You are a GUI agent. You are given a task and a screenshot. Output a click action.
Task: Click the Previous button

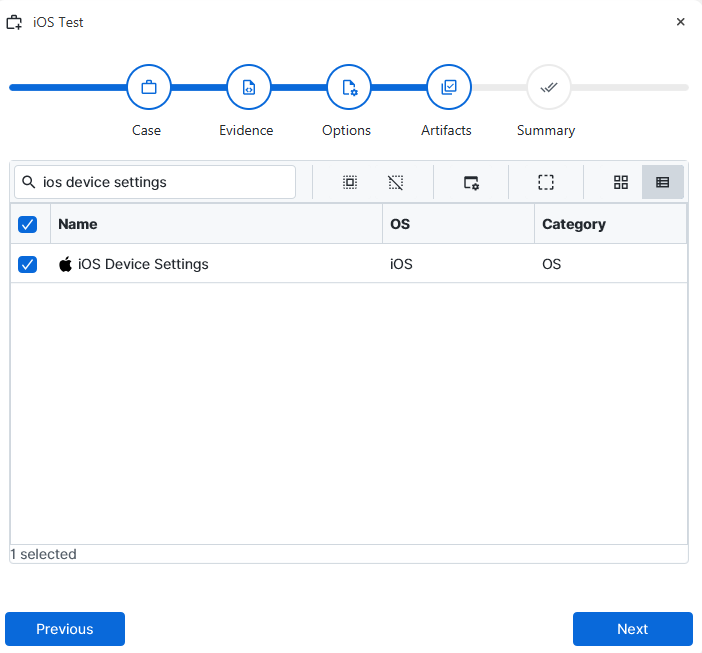pos(65,629)
